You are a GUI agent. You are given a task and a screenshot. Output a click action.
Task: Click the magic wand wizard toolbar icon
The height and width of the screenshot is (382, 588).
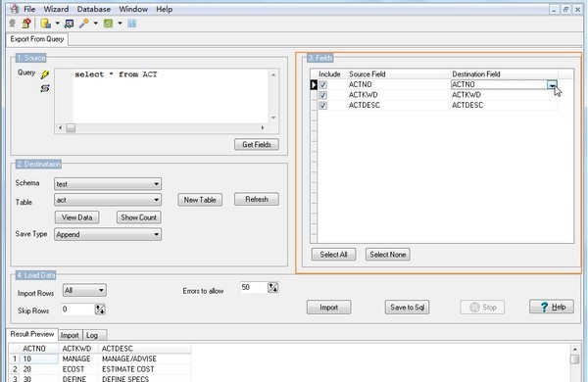(84, 24)
